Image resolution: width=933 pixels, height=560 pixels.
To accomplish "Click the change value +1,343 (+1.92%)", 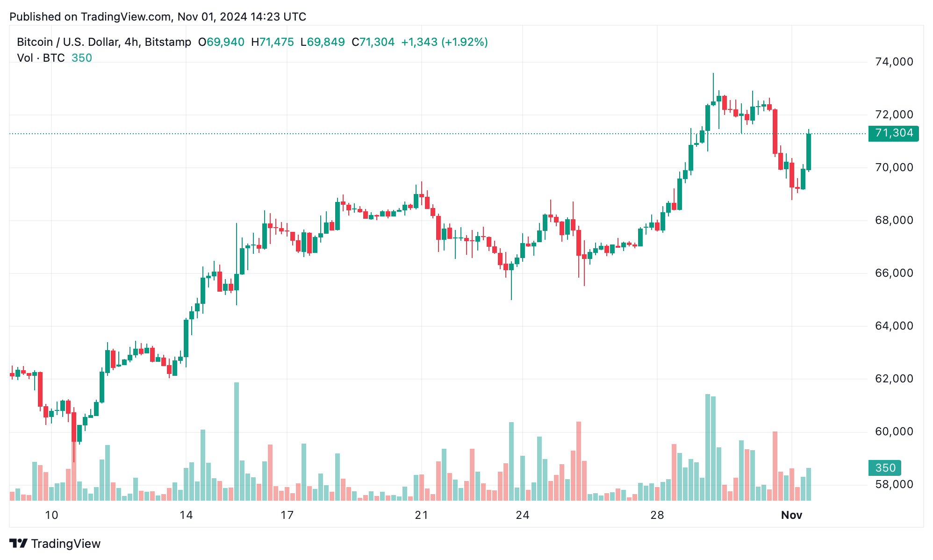I will pyautogui.click(x=445, y=42).
